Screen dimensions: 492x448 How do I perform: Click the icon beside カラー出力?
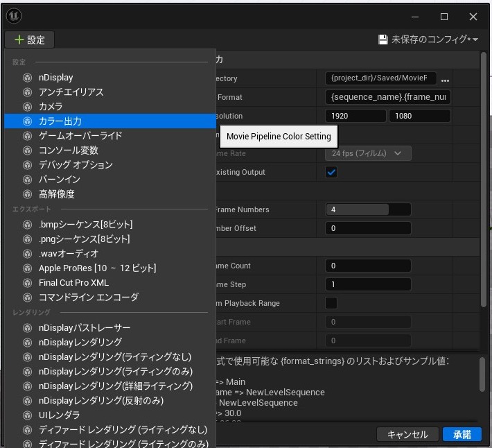[28, 121]
